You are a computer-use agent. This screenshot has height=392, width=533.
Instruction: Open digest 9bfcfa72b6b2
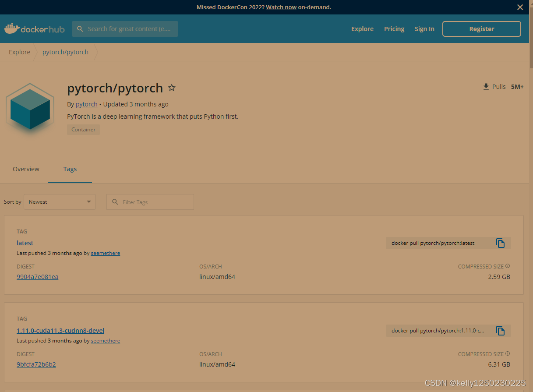click(36, 364)
